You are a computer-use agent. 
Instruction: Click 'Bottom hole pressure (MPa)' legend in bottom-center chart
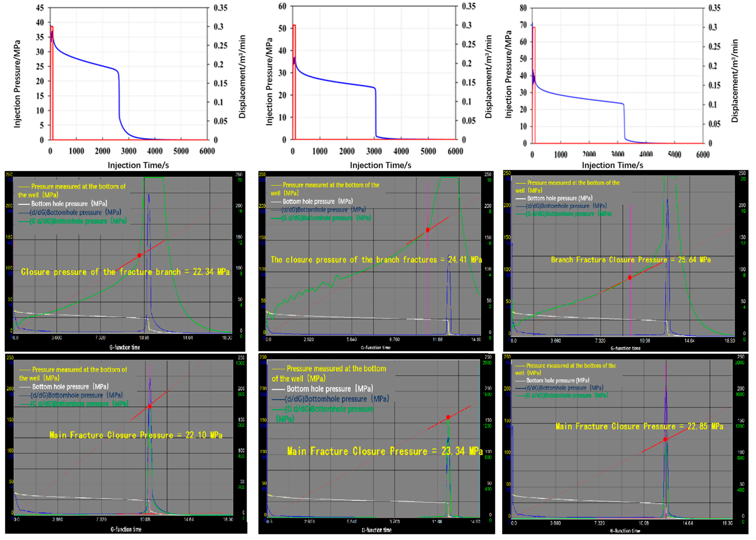point(329,389)
